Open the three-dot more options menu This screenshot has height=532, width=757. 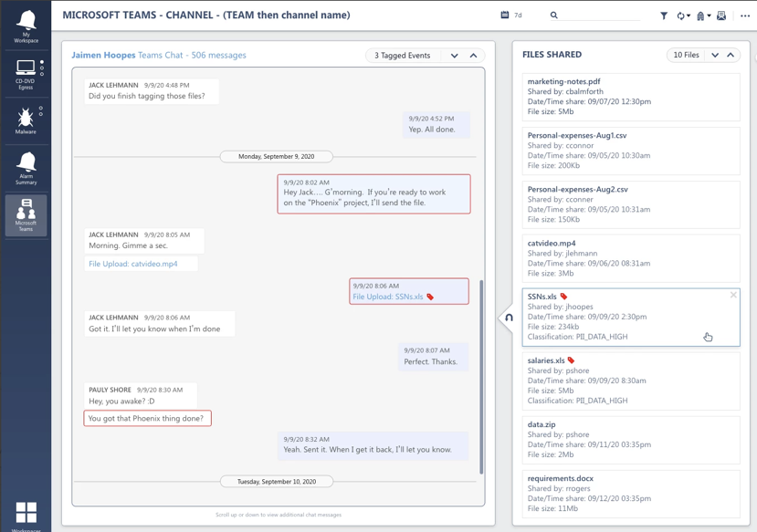(x=745, y=16)
